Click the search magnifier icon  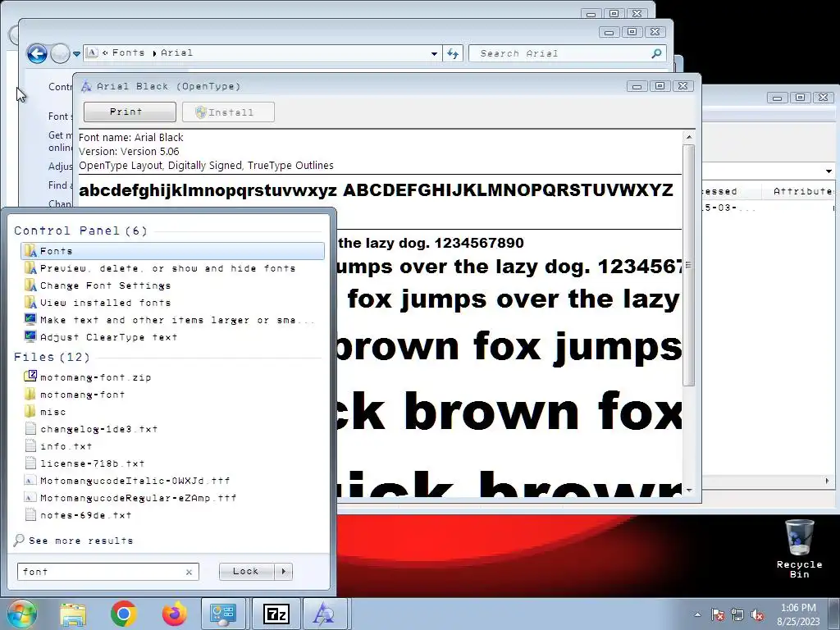657,53
